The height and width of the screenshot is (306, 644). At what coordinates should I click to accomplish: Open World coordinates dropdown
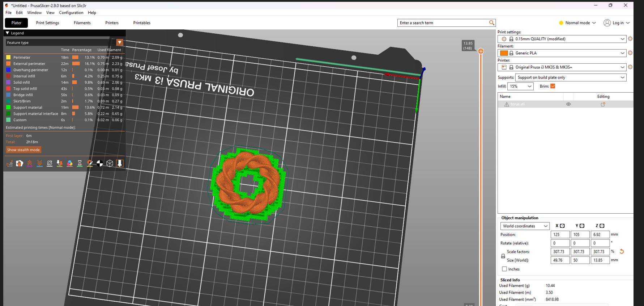pyautogui.click(x=525, y=226)
